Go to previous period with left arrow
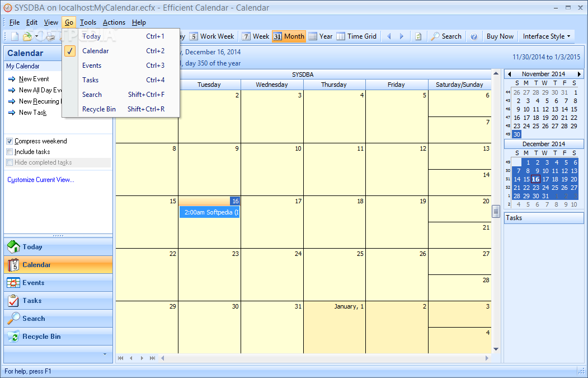The width and height of the screenshot is (588, 378). [x=389, y=36]
